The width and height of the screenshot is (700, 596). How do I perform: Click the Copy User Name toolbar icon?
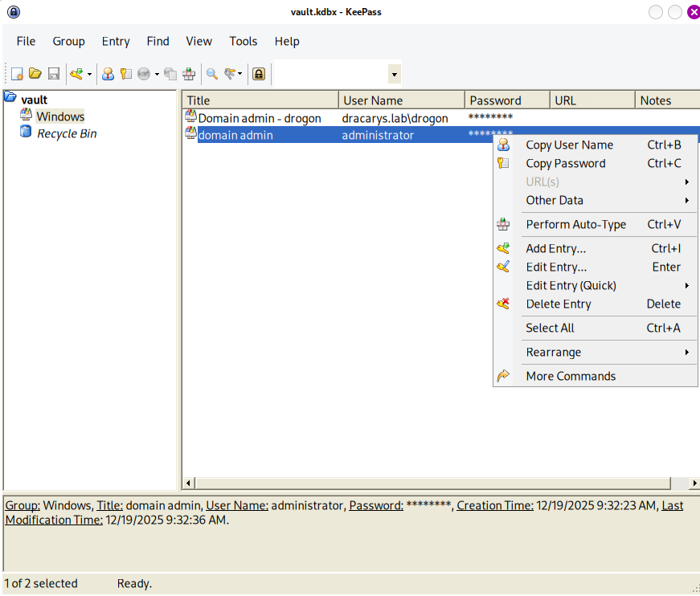[x=108, y=74]
